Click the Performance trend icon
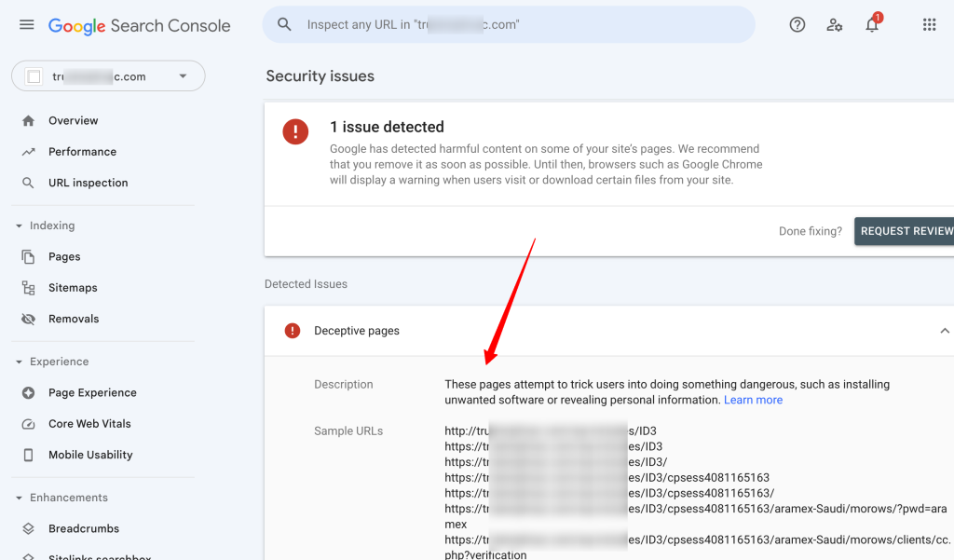 coord(28,152)
